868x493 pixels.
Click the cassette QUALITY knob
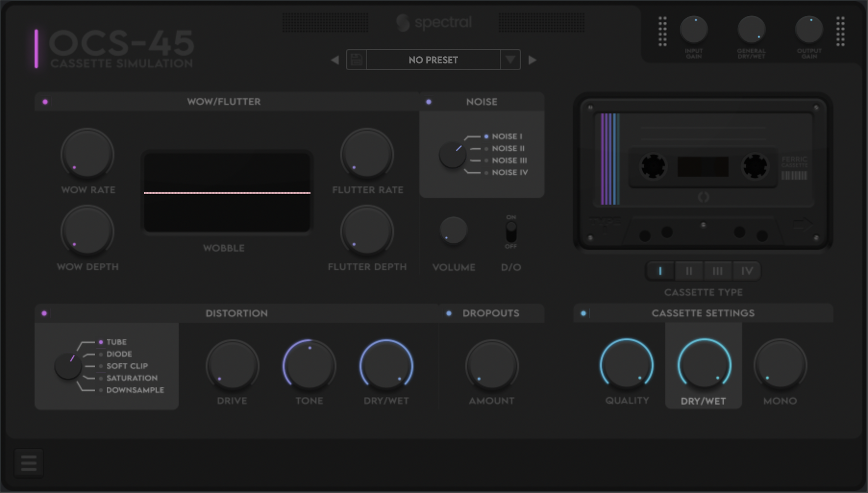(627, 365)
